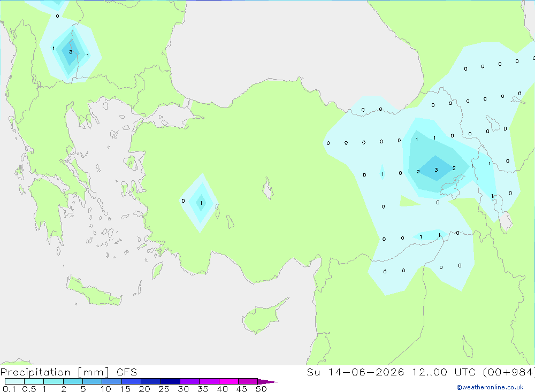This screenshot has width=535, height=392.
Task: Click the '0.5' legend label
Action: (29, 389)
